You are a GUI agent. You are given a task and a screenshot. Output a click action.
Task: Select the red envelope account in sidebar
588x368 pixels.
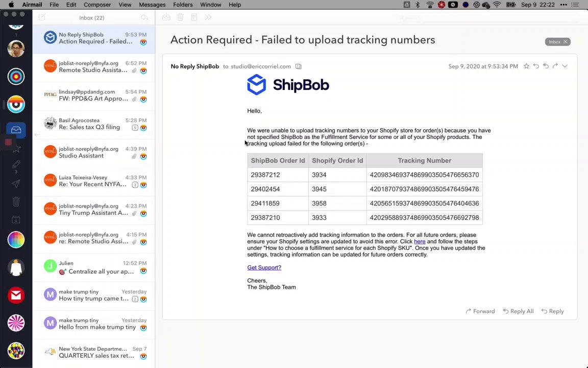point(16,295)
